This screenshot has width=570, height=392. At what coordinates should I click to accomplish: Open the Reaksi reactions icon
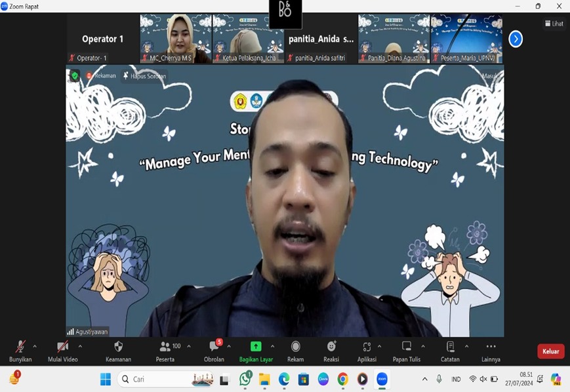tap(331, 347)
